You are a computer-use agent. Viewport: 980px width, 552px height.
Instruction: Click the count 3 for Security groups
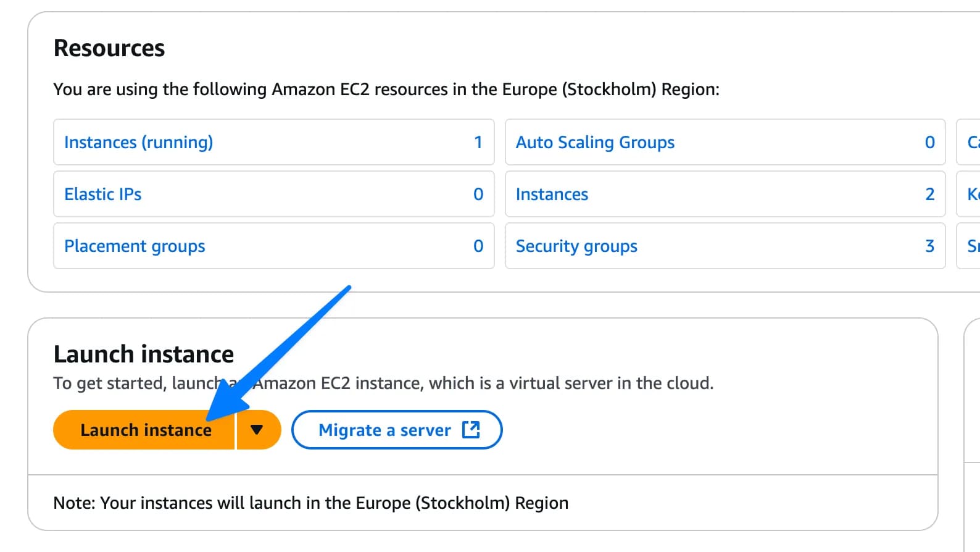tap(930, 246)
